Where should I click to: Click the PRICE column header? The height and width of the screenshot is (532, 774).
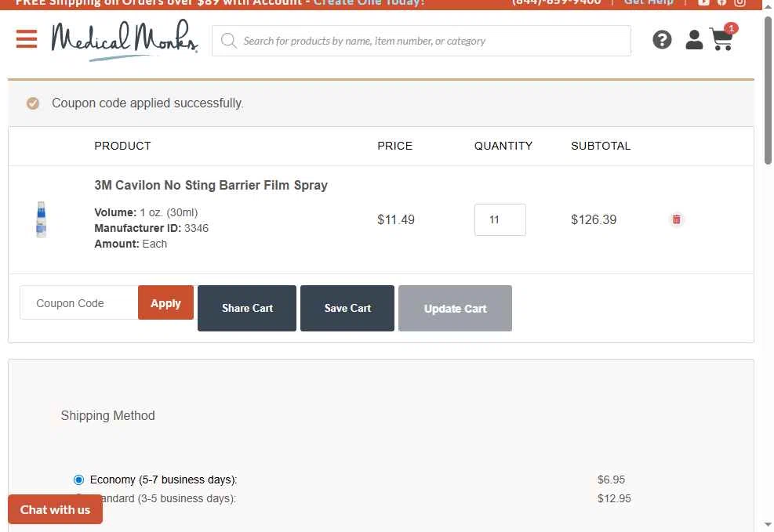[395, 146]
